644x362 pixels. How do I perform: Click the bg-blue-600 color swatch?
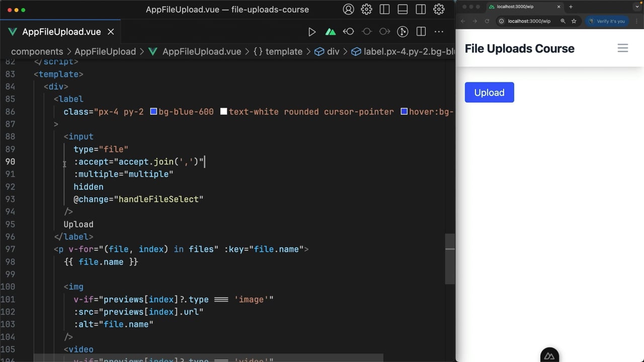[153, 112]
